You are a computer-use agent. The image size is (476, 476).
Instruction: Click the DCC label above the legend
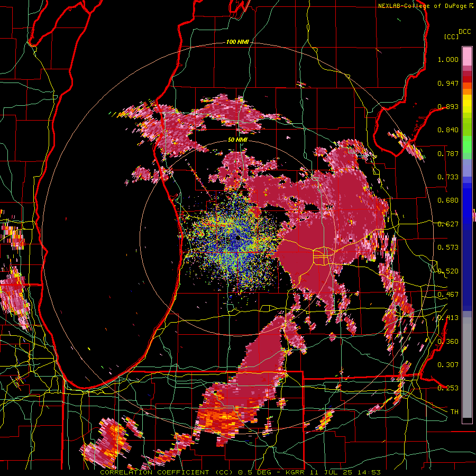(465, 32)
